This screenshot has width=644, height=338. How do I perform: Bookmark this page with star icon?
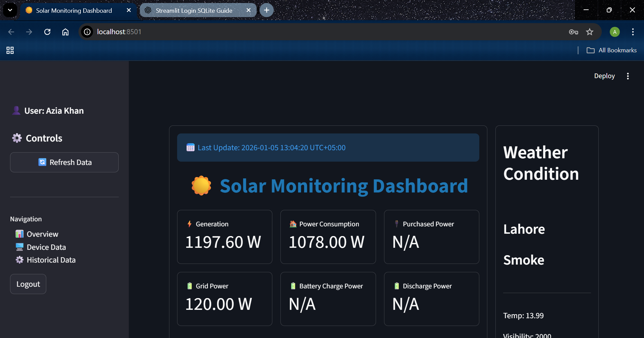(589, 32)
